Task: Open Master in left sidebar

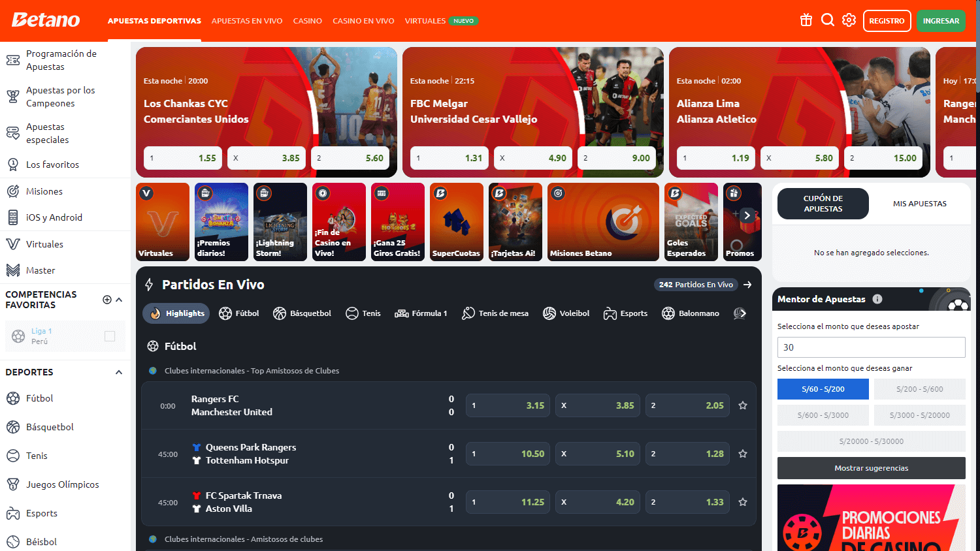Action: 65,270
